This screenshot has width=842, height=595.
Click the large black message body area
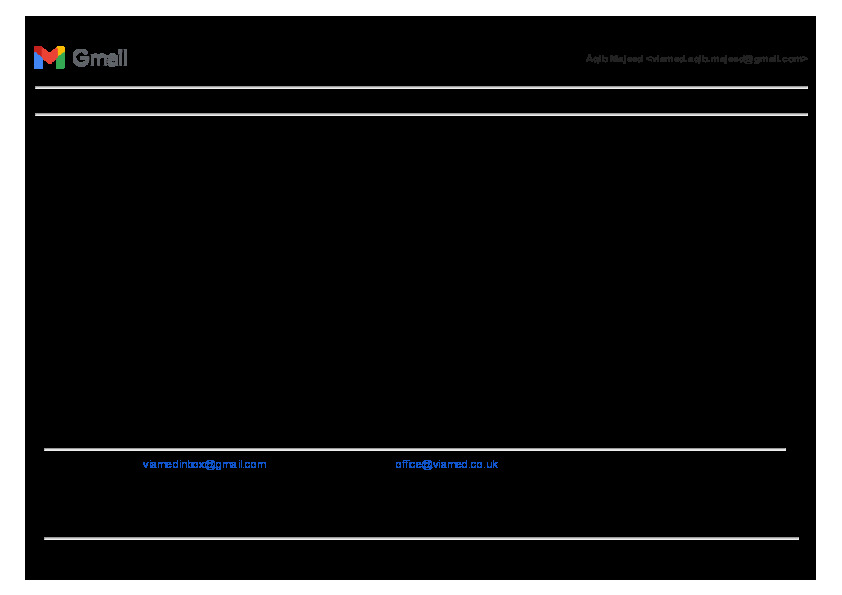click(420, 280)
